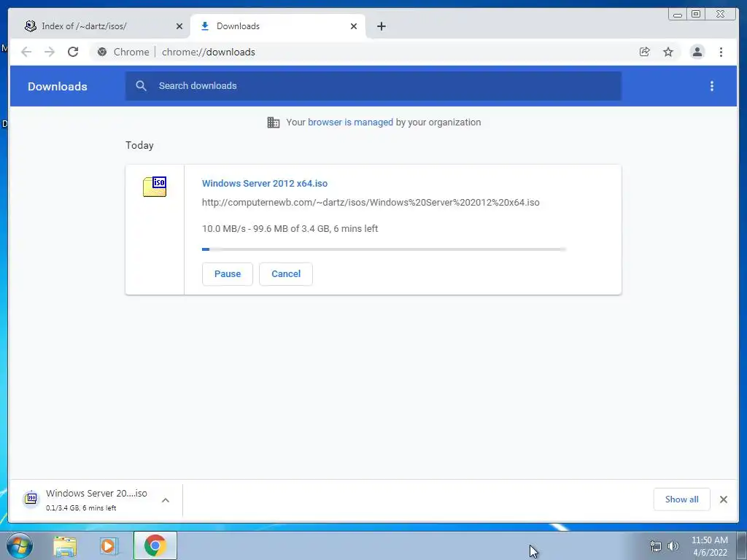Open a new tab with plus button
This screenshot has width=747, height=560.
click(x=381, y=26)
